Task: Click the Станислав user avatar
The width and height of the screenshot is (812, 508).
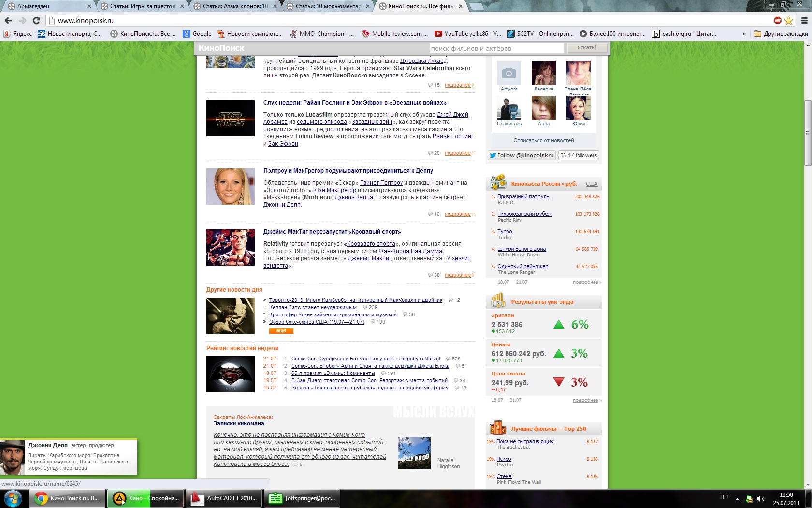Action: (509, 108)
